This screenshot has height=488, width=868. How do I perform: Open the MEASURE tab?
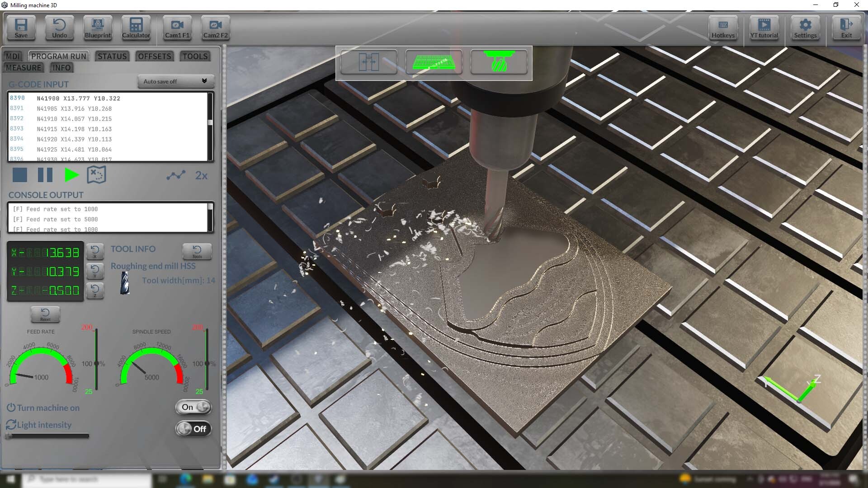(x=24, y=67)
